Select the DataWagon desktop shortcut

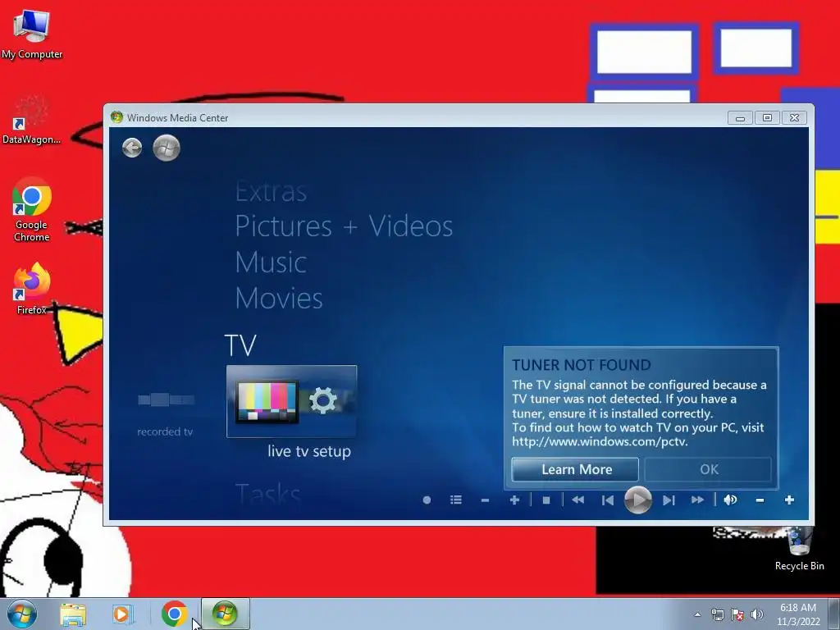click(32, 120)
